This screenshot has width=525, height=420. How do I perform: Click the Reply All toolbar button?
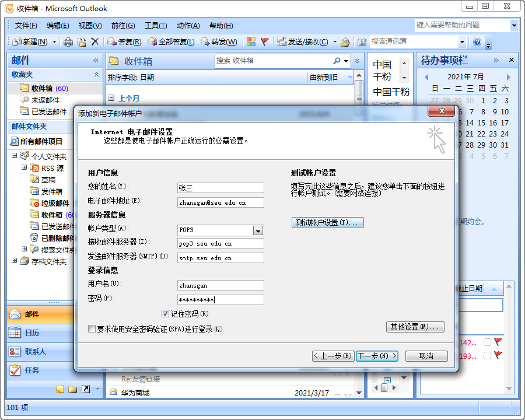coord(171,42)
